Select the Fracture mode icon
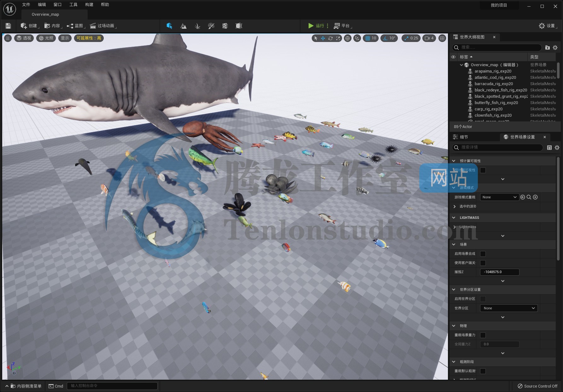The height and width of the screenshot is (392, 563). (225, 26)
